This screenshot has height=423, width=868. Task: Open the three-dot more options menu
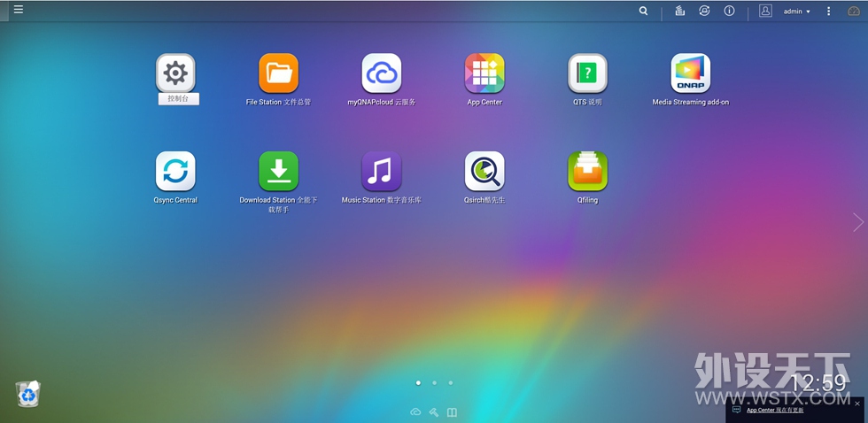coord(828,11)
